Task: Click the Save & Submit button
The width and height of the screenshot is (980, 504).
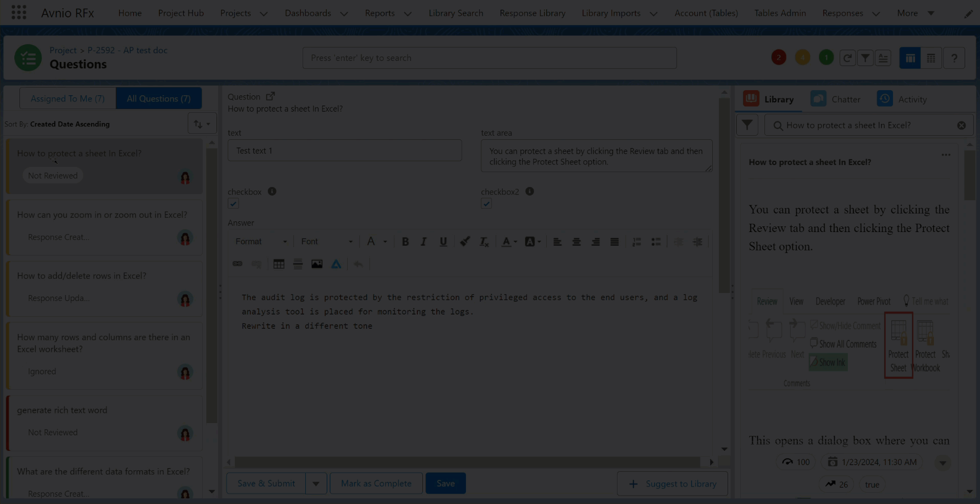Action: pos(266,484)
